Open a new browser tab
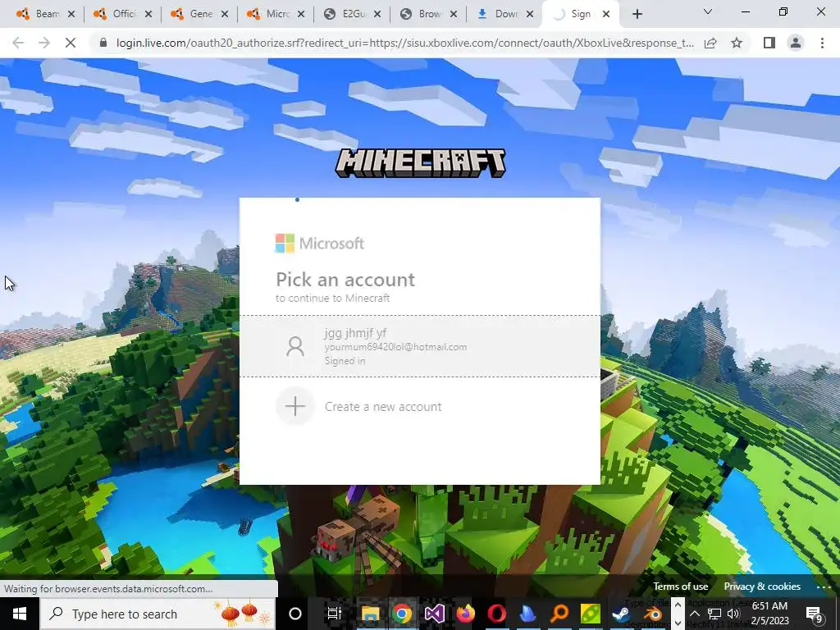The height and width of the screenshot is (630, 840). pyautogui.click(x=637, y=15)
